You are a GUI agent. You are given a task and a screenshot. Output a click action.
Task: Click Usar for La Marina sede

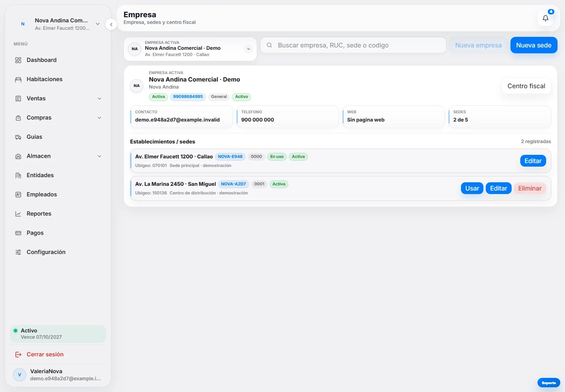tap(472, 188)
